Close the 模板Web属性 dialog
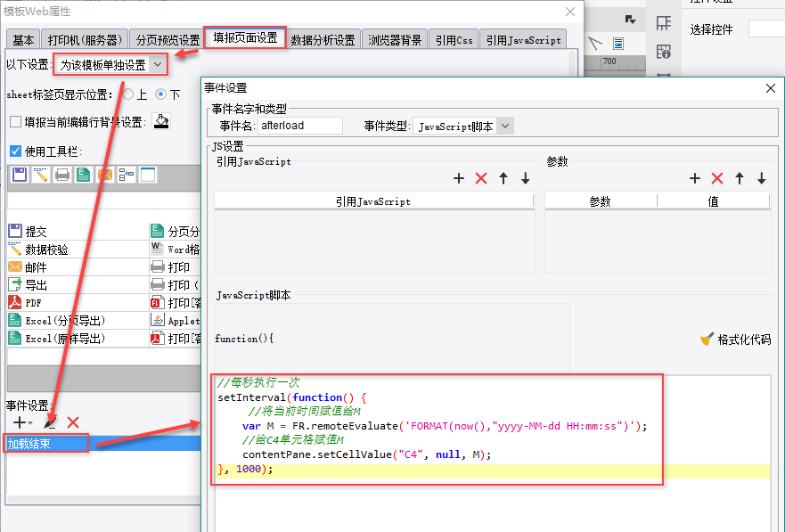Viewport: 785px width, 532px height. pyautogui.click(x=569, y=12)
